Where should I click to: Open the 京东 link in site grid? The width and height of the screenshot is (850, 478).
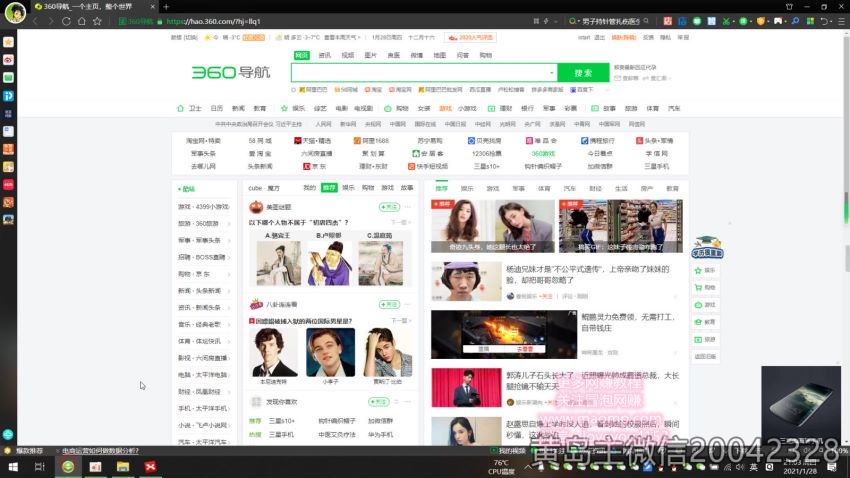pos(315,166)
